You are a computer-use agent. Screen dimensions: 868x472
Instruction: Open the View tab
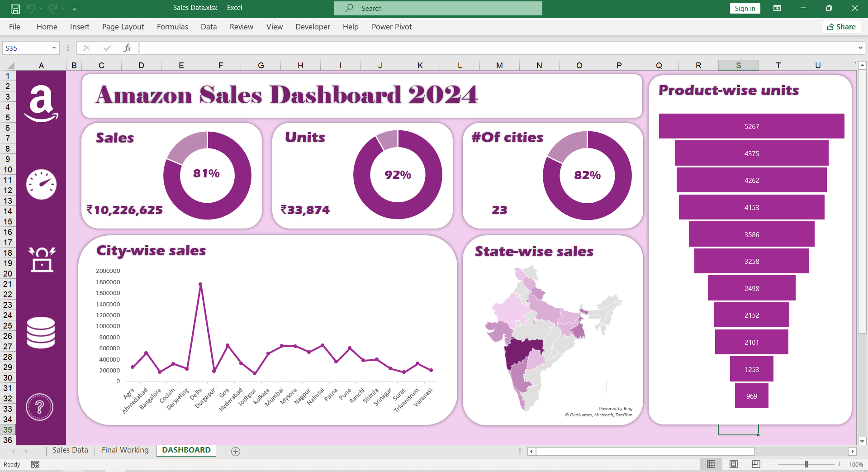coord(275,27)
